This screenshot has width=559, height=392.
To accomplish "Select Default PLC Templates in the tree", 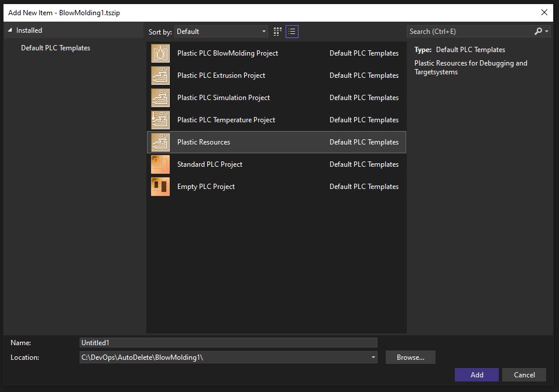I will [56, 48].
